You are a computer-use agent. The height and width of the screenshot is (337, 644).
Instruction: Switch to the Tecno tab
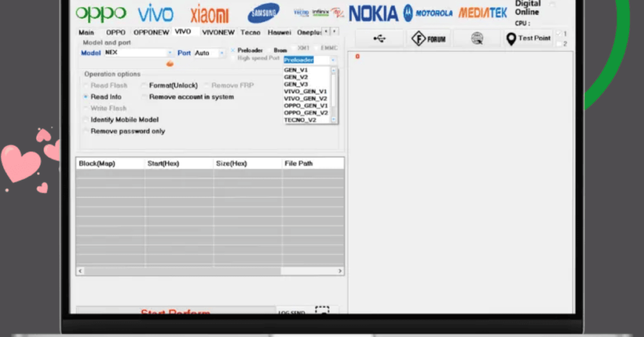pyautogui.click(x=250, y=33)
